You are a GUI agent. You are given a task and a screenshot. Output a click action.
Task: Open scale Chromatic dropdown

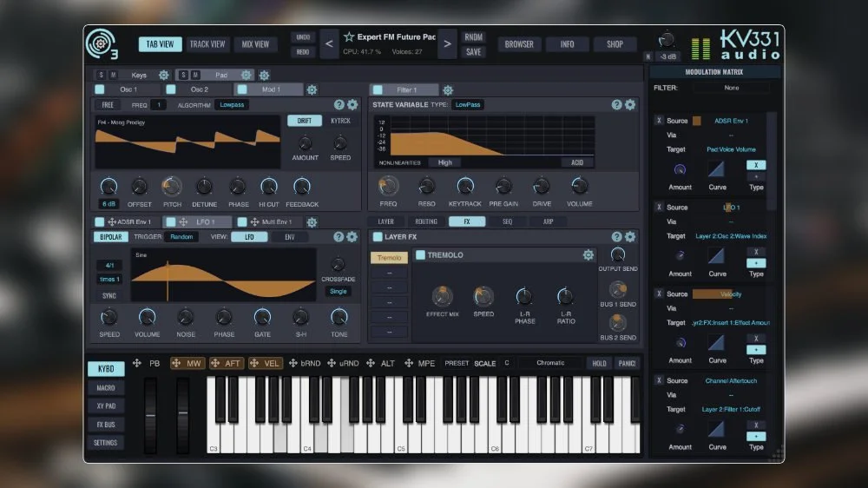[x=550, y=363]
